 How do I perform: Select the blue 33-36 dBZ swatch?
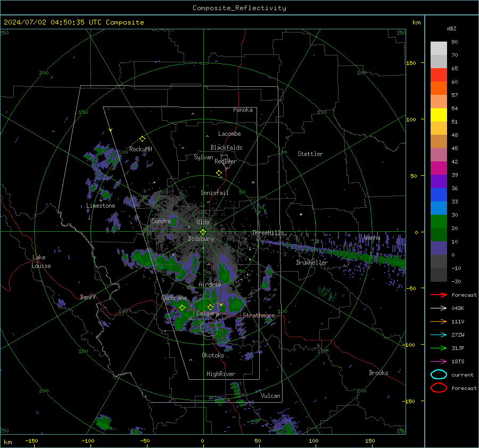(x=439, y=195)
